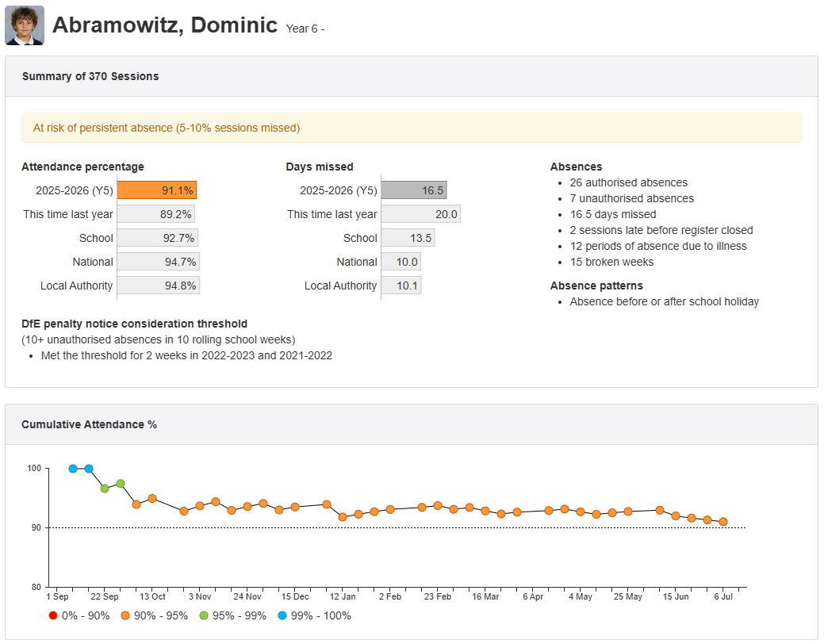Select the 89.2% this time last year bar
The height and width of the screenshot is (644, 824).
click(155, 214)
